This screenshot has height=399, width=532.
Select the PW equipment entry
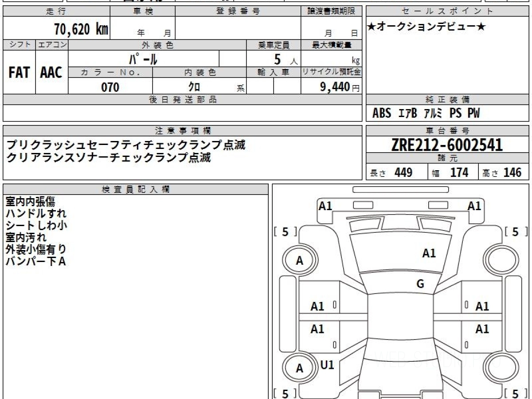tap(473, 113)
